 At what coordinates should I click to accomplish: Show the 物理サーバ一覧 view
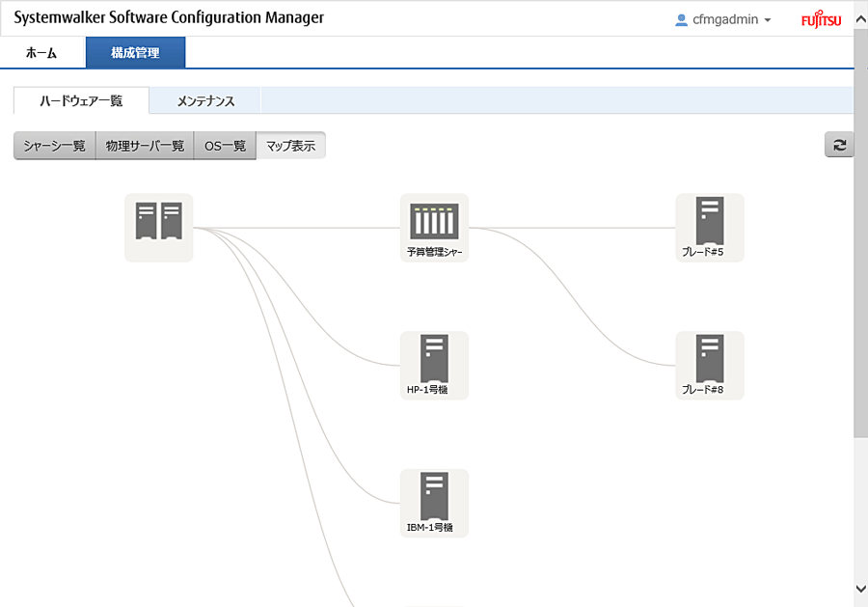point(145,146)
